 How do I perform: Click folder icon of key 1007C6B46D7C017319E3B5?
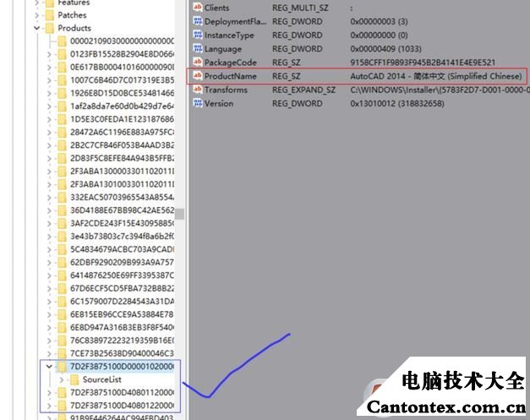62,80
